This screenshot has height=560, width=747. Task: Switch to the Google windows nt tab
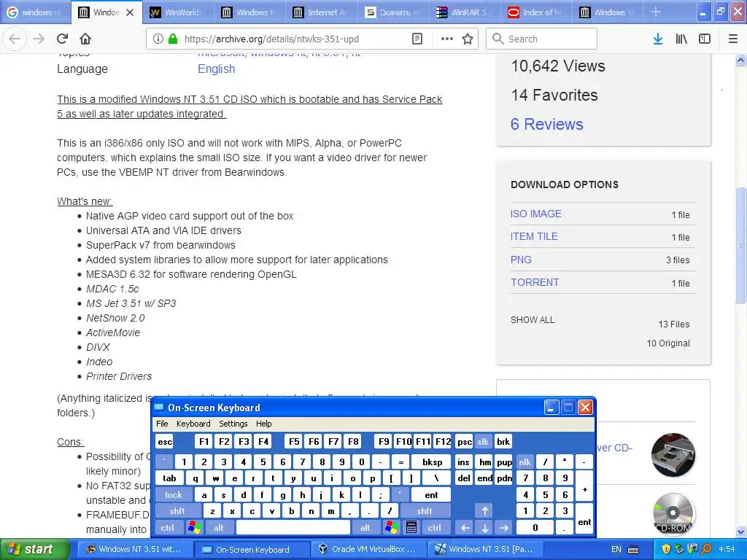pyautogui.click(x=35, y=12)
